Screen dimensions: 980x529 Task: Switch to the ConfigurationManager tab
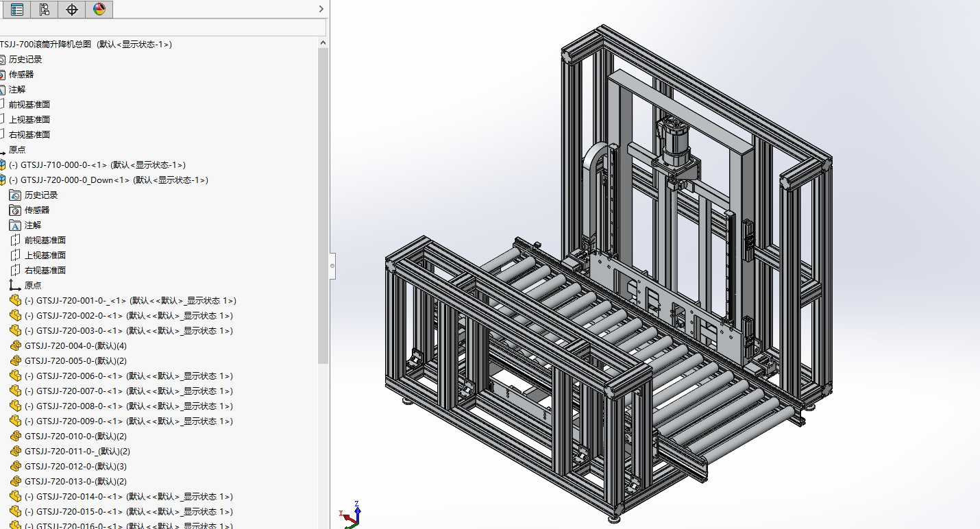[45, 9]
